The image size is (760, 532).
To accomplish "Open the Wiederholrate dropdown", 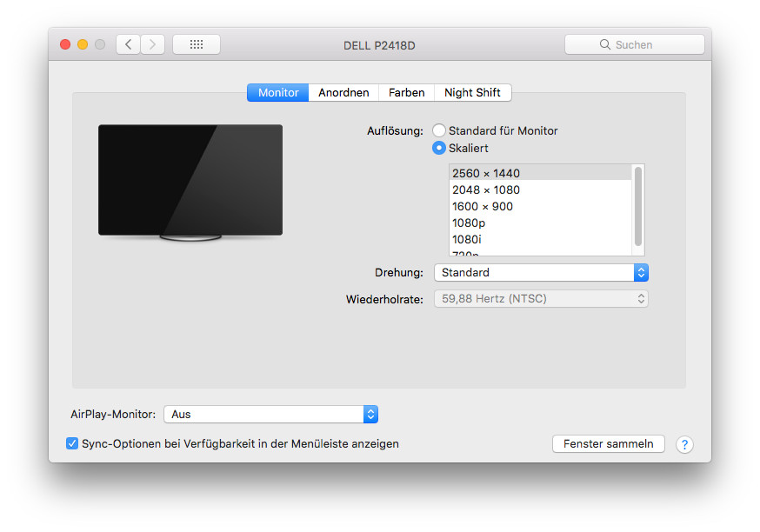I will (541, 298).
